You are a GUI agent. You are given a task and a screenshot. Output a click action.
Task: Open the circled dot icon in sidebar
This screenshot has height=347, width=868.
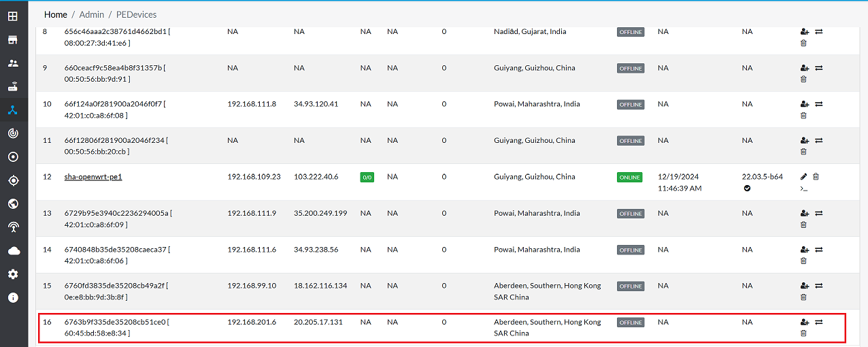(13, 157)
